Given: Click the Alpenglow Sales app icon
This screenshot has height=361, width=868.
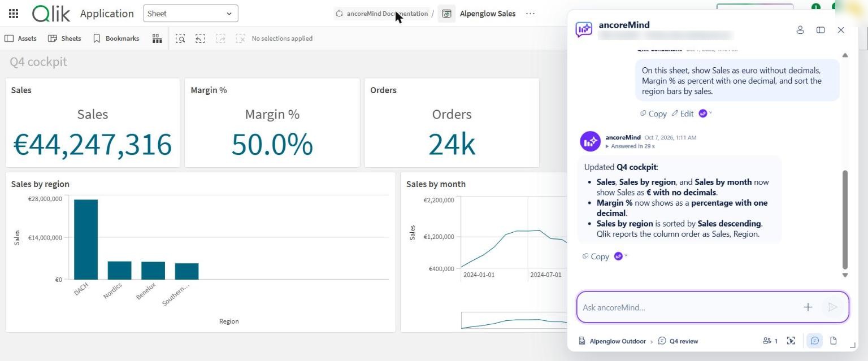Looking at the screenshot, I should pyautogui.click(x=446, y=14).
